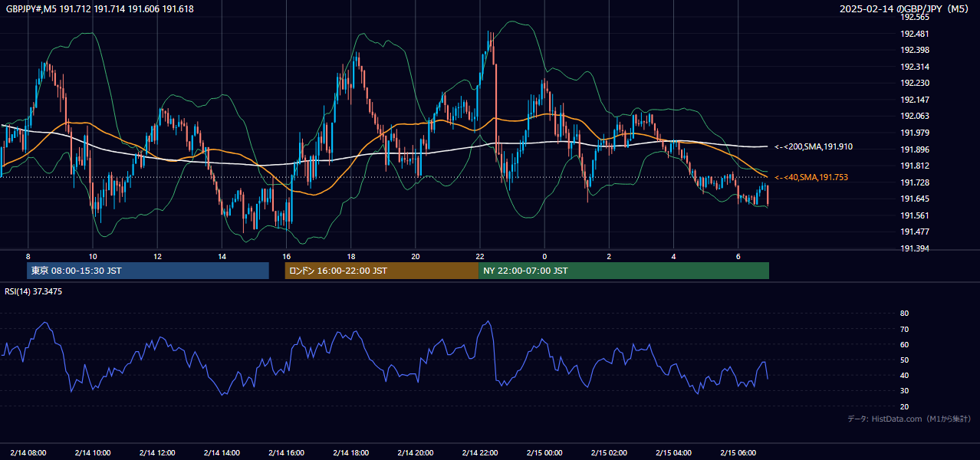Click the 40 SMA 191.753 label

[811, 177]
